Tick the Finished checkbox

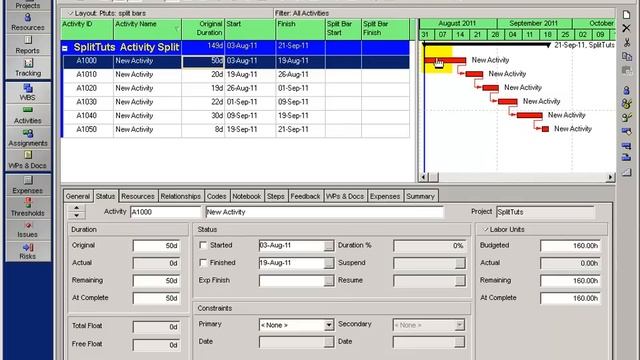coord(203,262)
